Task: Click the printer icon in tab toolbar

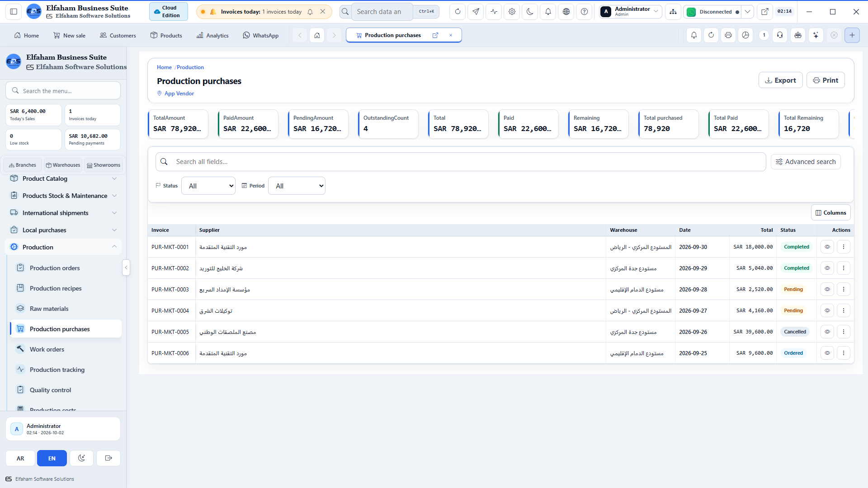Action: coord(728,35)
